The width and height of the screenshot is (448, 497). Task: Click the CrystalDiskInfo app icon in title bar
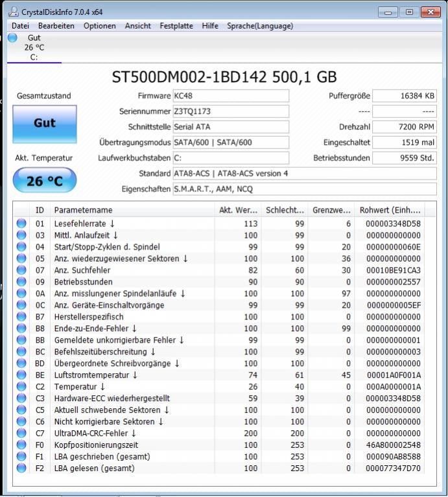click(x=14, y=12)
